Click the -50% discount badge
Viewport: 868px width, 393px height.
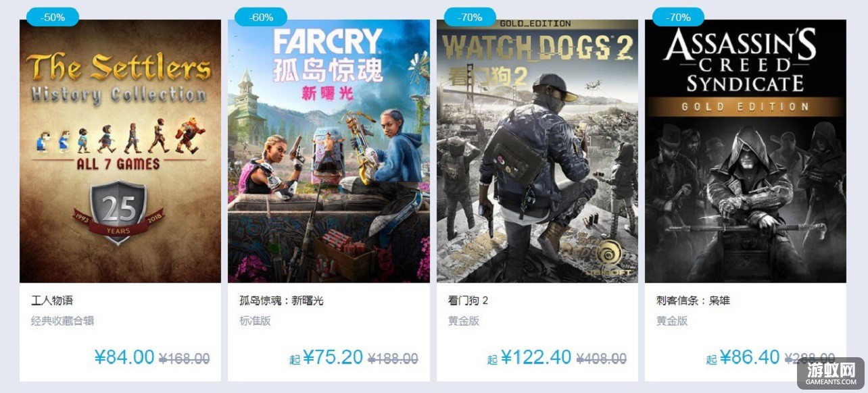click(x=53, y=17)
